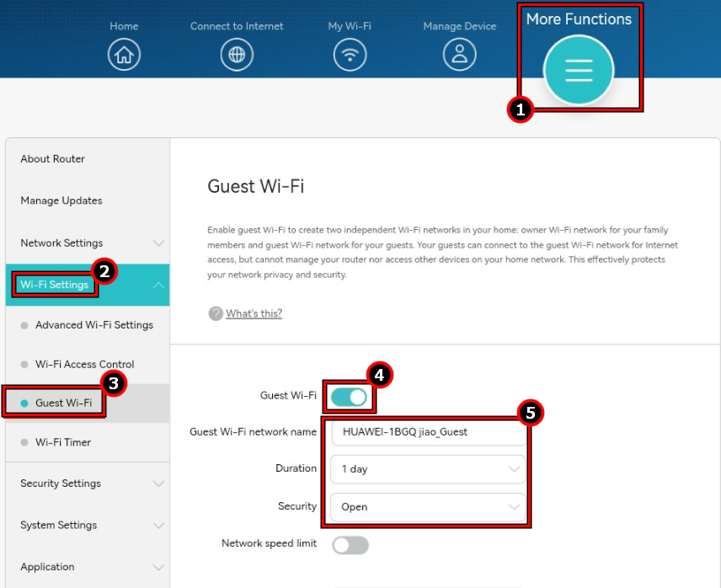The height and width of the screenshot is (588, 721).
Task: Open the Duration dropdown showing 1 day
Action: [x=427, y=468]
